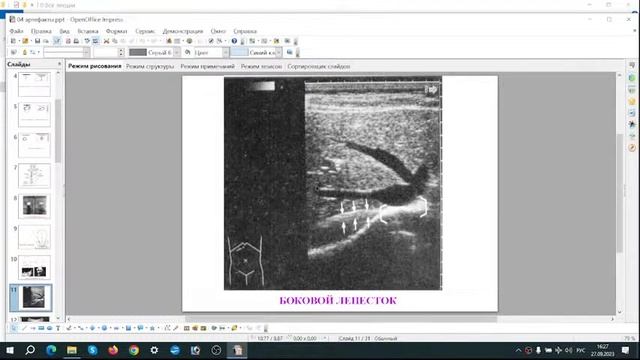Switch to Режим структуры tab
640x360 pixels.
150,66
